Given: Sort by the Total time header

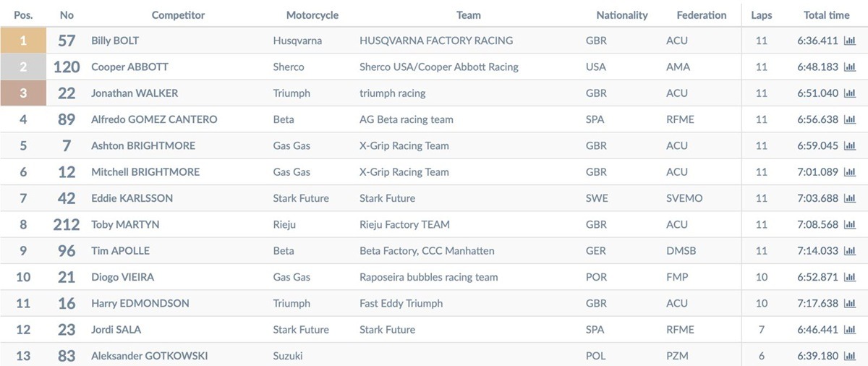Looking at the screenshot, I should tap(826, 14).
